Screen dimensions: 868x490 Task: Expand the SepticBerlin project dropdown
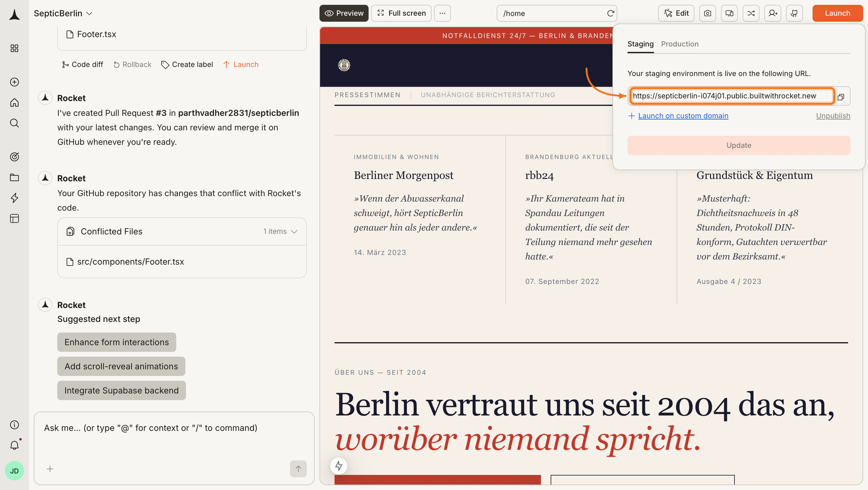point(89,14)
